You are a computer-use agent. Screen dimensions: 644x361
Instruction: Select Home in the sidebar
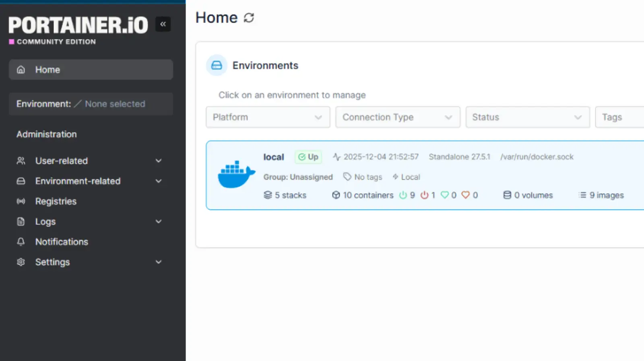[47, 70]
